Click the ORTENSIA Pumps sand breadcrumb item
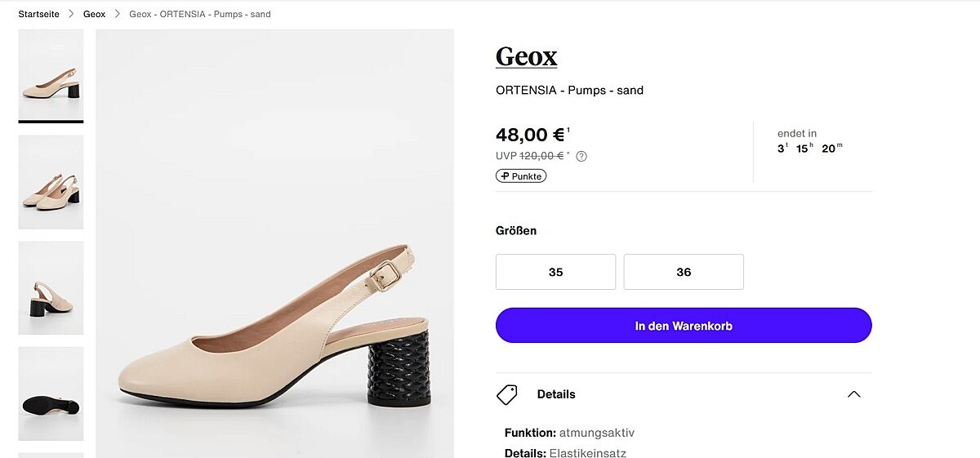Screen dimensions: 980x458 click(200, 14)
